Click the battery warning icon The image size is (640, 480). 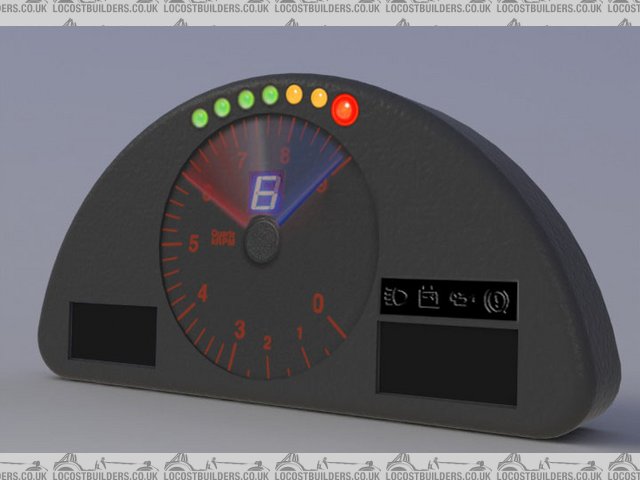(x=429, y=298)
